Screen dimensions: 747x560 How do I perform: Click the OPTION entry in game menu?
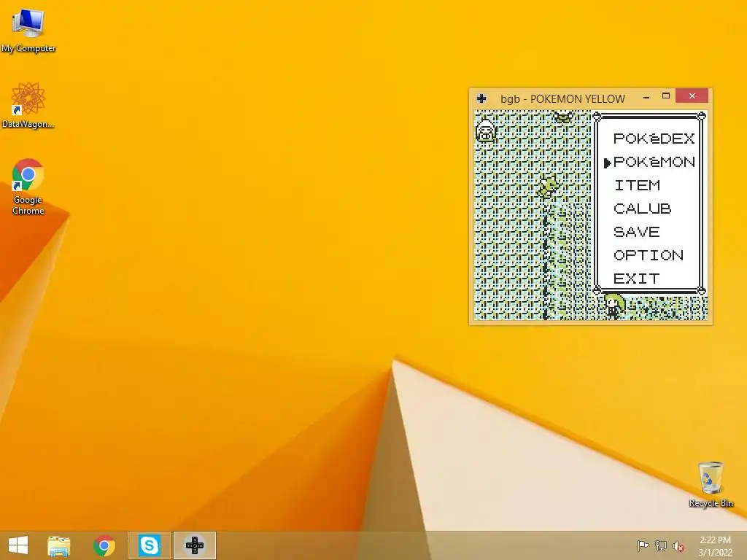pyautogui.click(x=649, y=255)
